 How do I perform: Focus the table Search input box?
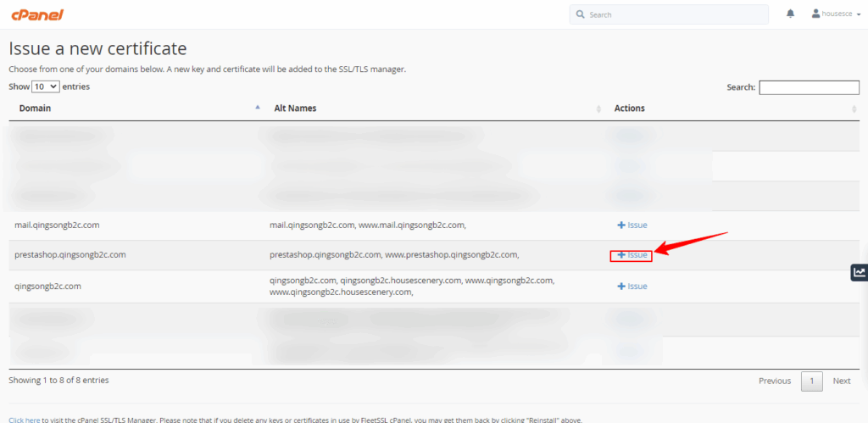point(809,87)
